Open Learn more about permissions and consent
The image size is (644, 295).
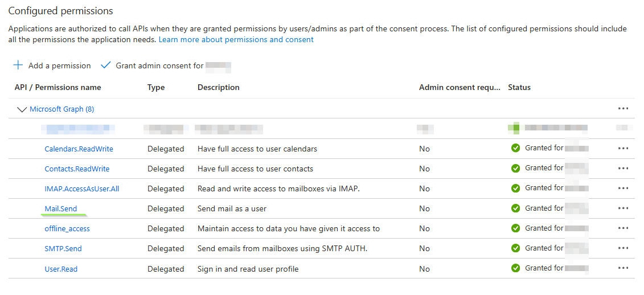pos(236,39)
